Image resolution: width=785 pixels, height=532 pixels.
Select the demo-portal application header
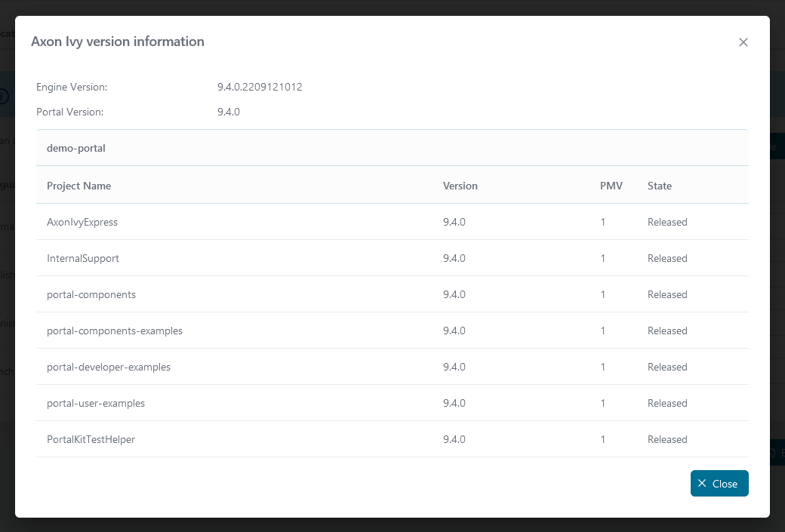click(392, 148)
